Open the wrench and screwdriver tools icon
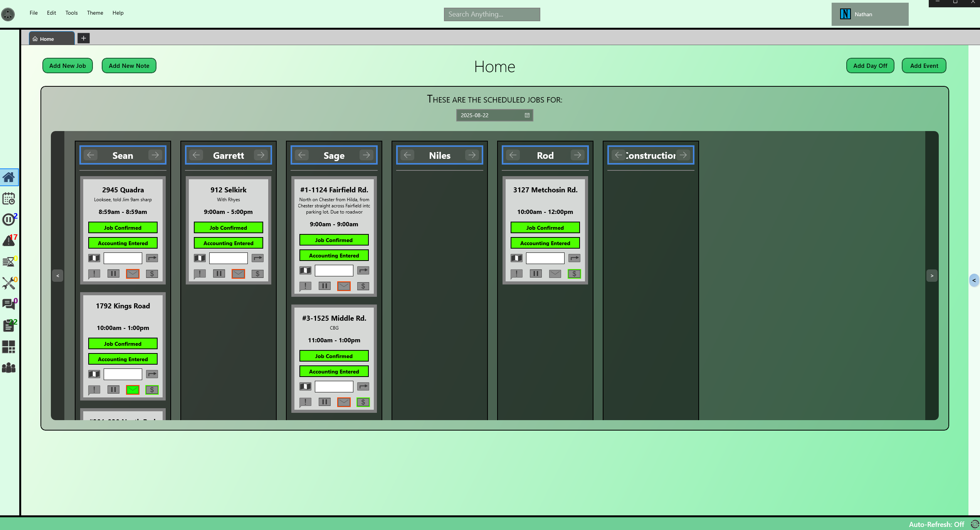Viewport: 980px width, 530px height. point(8,283)
